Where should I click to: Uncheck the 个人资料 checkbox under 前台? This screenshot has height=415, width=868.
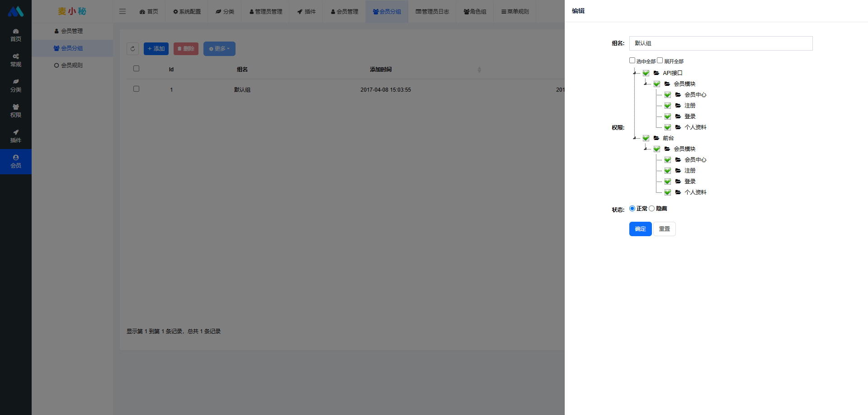tap(668, 192)
